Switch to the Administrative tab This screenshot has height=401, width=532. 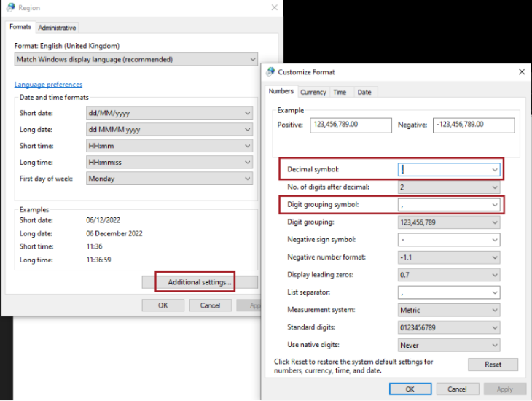click(57, 28)
